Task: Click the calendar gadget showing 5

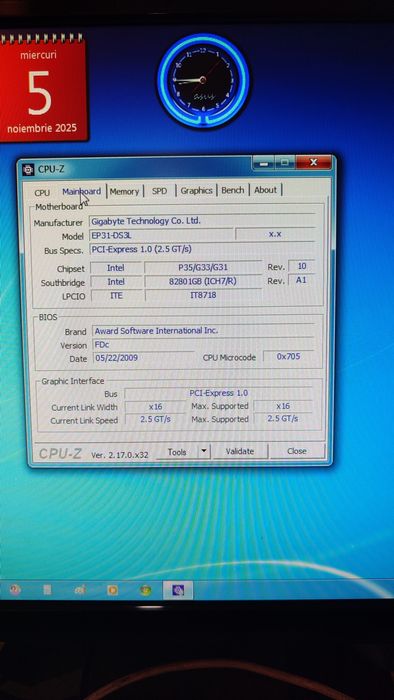Action: point(43,87)
